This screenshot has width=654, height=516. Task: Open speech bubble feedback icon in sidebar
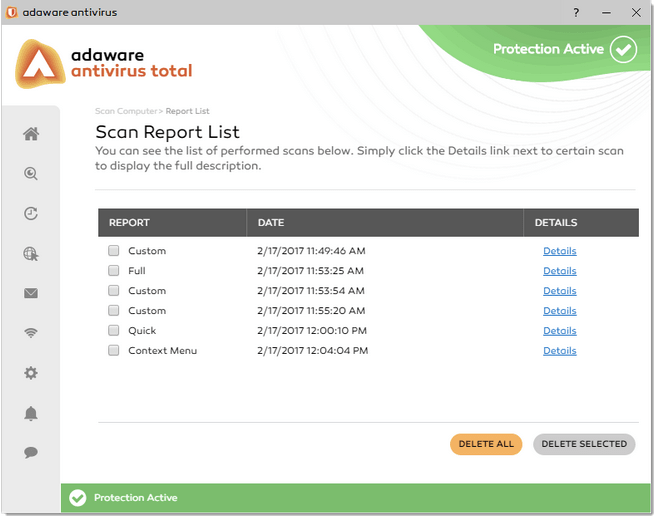[x=31, y=452]
